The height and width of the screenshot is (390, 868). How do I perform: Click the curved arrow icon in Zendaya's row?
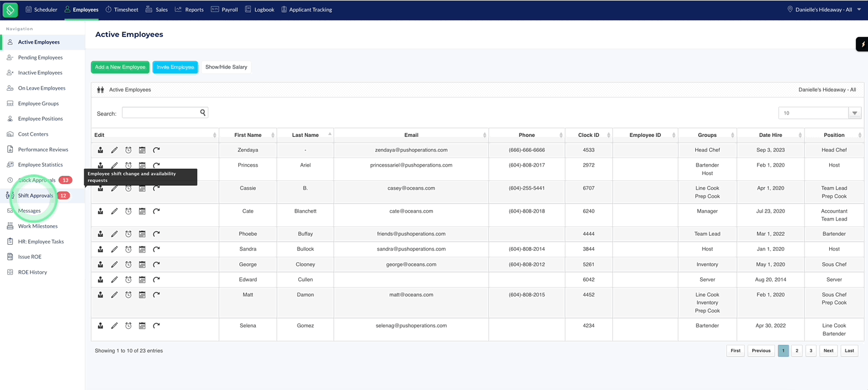(x=156, y=150)
